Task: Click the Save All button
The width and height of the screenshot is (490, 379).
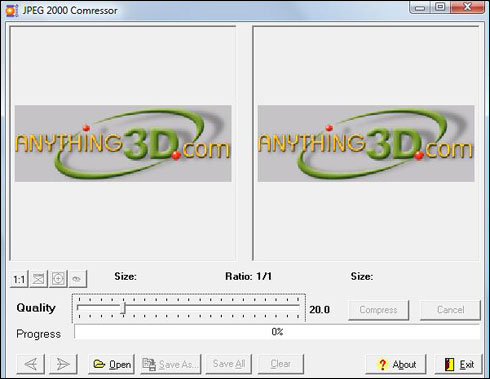Action: 229,364
